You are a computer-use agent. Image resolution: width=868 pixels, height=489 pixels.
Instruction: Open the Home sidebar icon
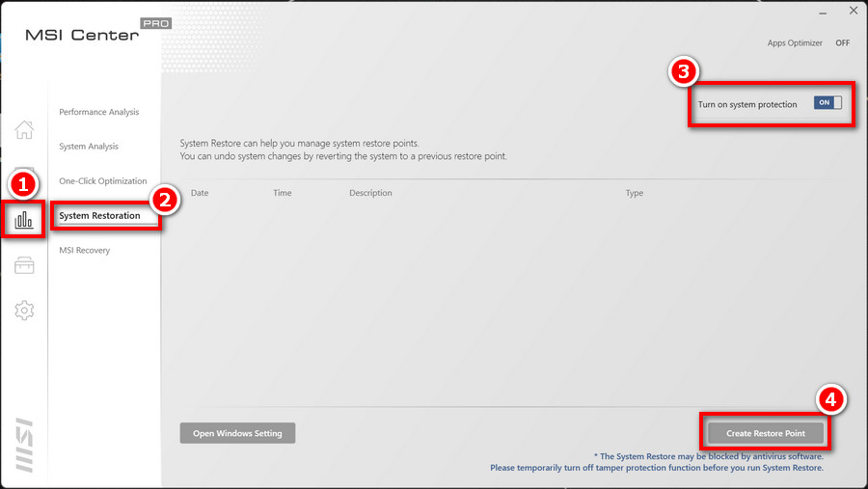(24, 129)
